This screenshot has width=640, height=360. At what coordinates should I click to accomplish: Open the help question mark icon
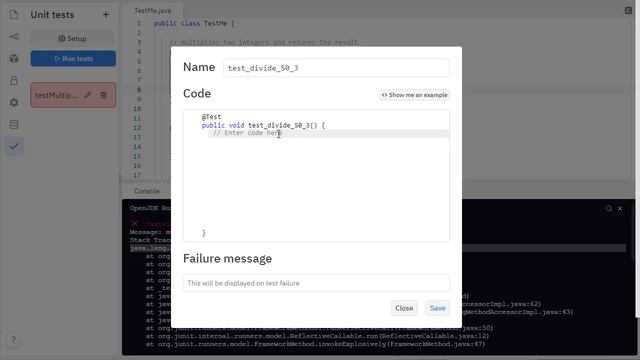click(x=13, y=340)
